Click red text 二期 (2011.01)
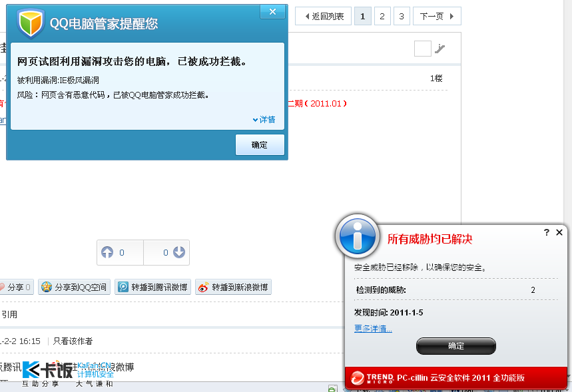The image size is (572, 392). [x=318, y=104]
